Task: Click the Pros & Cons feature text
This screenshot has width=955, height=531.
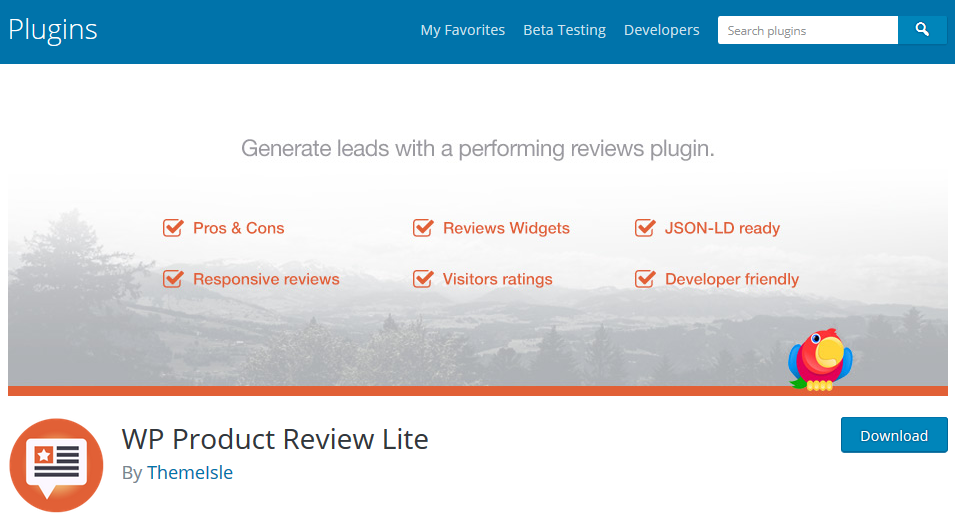Action: 238,228
